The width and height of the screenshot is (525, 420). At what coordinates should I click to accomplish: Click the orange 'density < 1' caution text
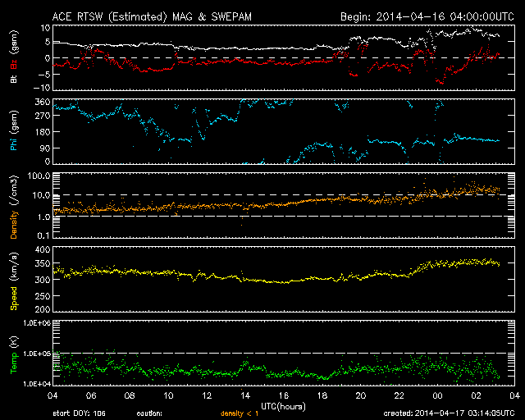point(240,413)
